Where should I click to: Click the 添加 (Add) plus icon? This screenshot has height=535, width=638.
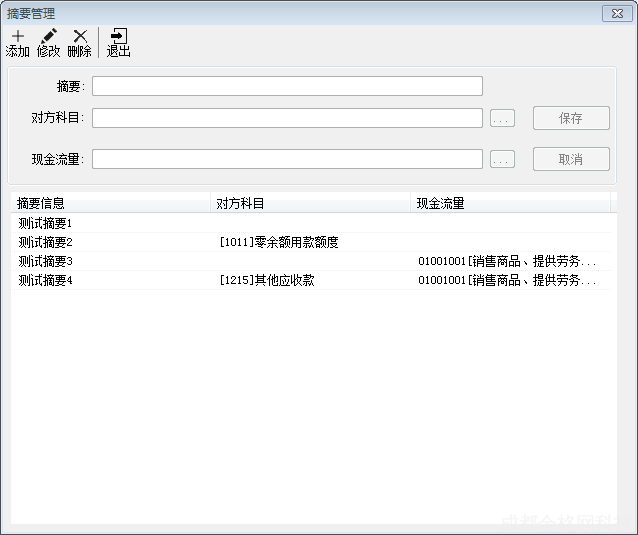click(x=18, y=36)
